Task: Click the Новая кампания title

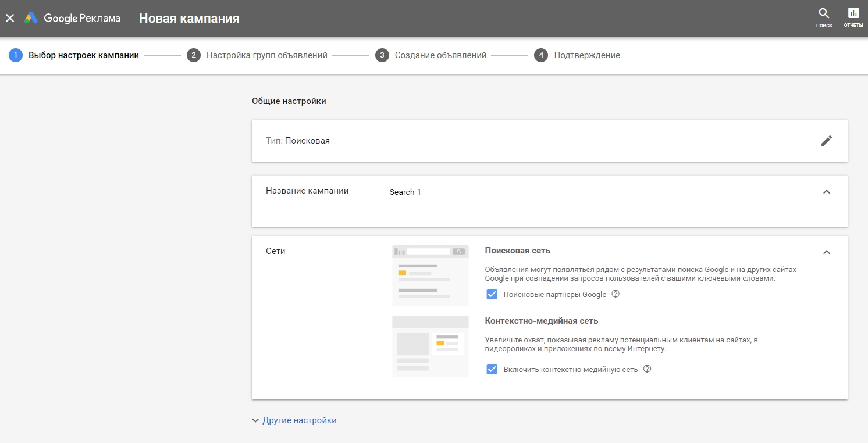Action: coord(189,18)
